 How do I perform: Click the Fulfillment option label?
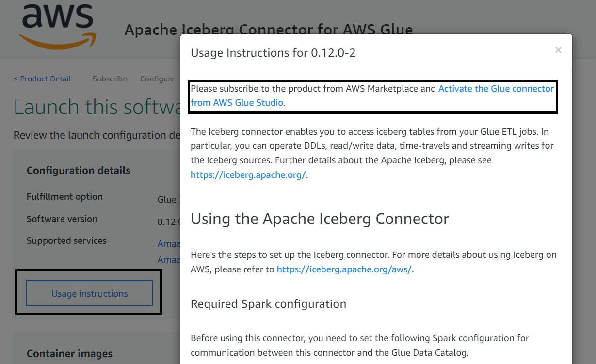tap(64, 196)
